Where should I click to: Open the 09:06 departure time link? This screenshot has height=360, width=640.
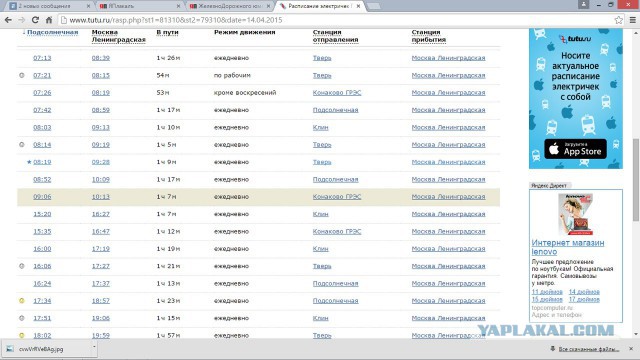[42, 197]
